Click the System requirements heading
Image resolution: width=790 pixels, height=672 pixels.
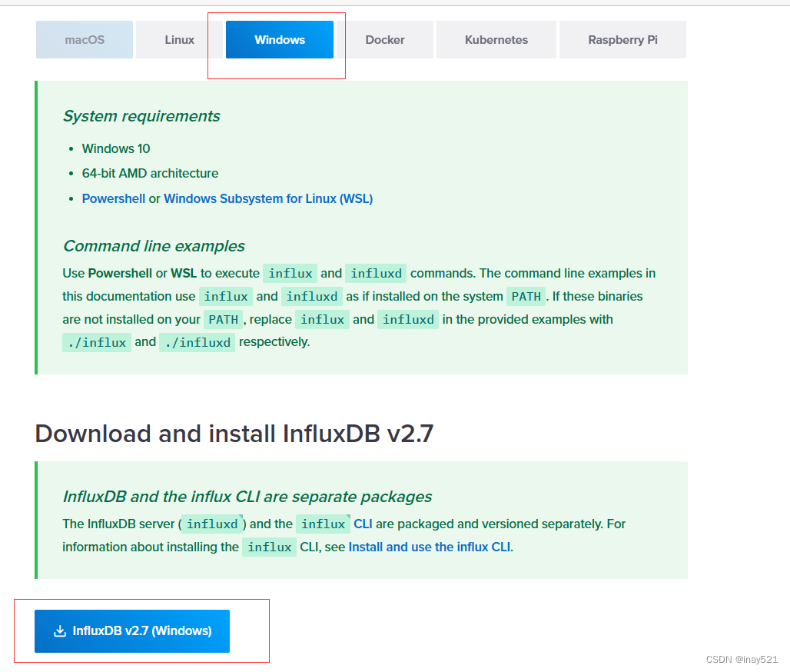(141, 116)
